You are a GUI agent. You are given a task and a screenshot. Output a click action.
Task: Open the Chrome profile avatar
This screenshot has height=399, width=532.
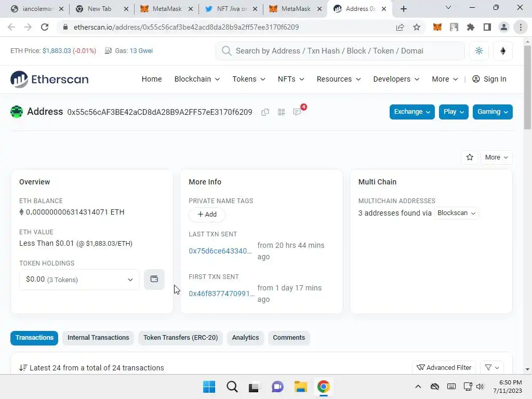[504, 27]
